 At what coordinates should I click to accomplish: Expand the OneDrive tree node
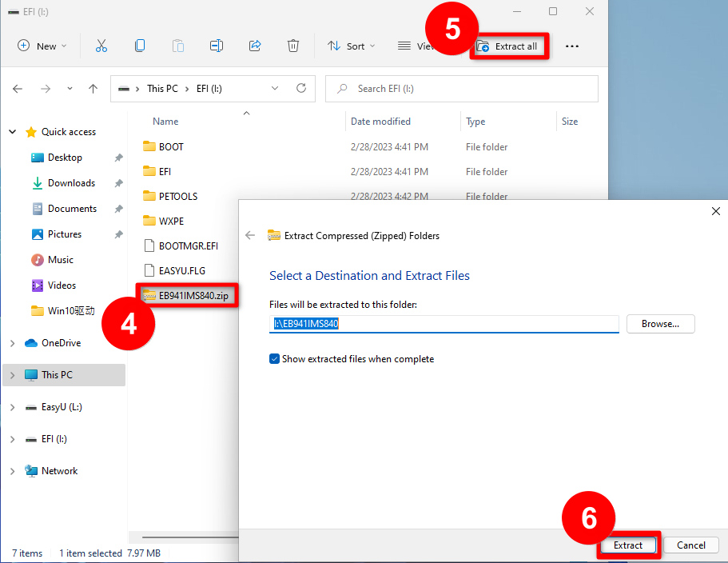click(13, 343)
